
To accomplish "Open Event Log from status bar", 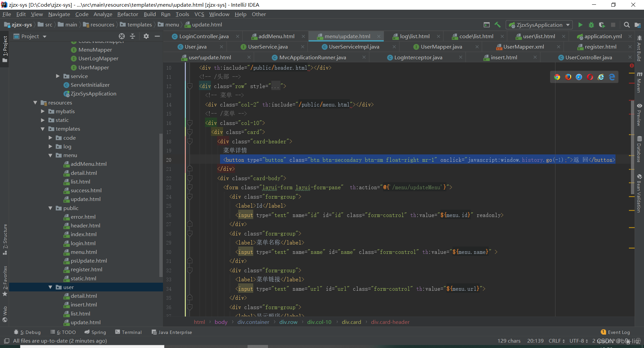I will (615, 332).
